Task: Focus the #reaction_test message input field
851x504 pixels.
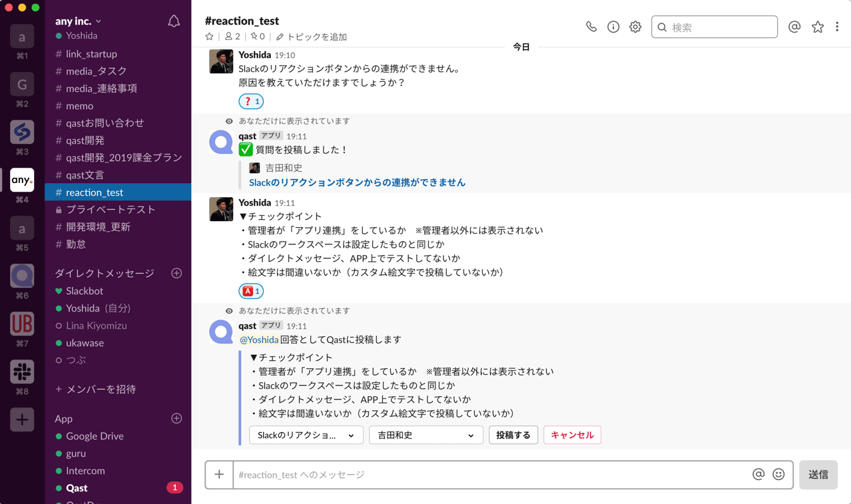Action: click(493, 475)
